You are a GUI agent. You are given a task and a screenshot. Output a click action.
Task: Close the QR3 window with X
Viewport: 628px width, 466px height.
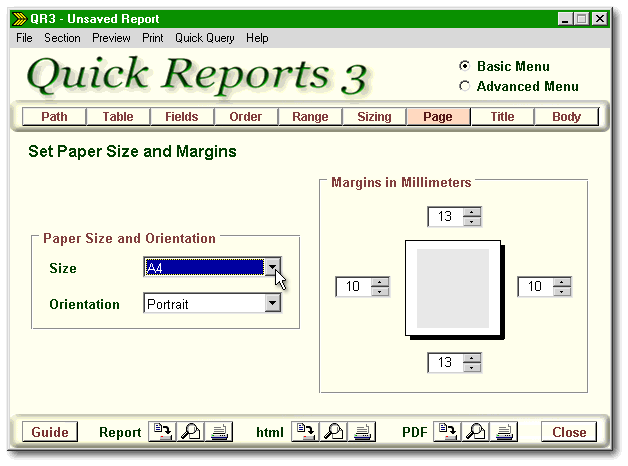600,19
